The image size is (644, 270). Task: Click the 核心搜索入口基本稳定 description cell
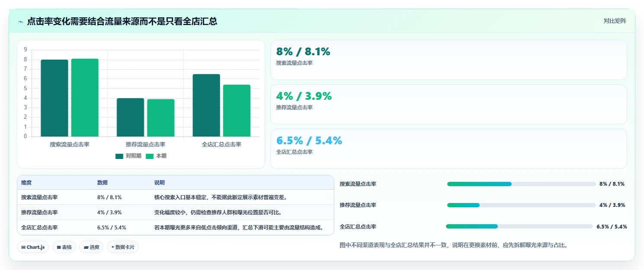click(221, 197)
